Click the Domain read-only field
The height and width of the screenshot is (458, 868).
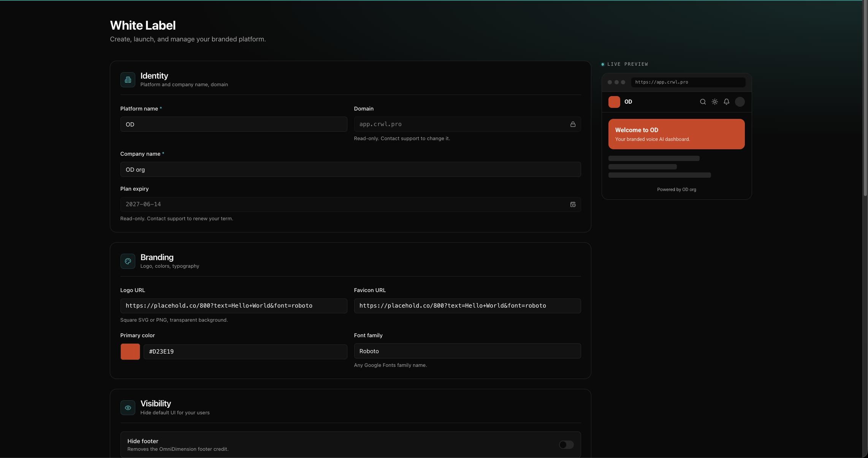tap(467, 124)
